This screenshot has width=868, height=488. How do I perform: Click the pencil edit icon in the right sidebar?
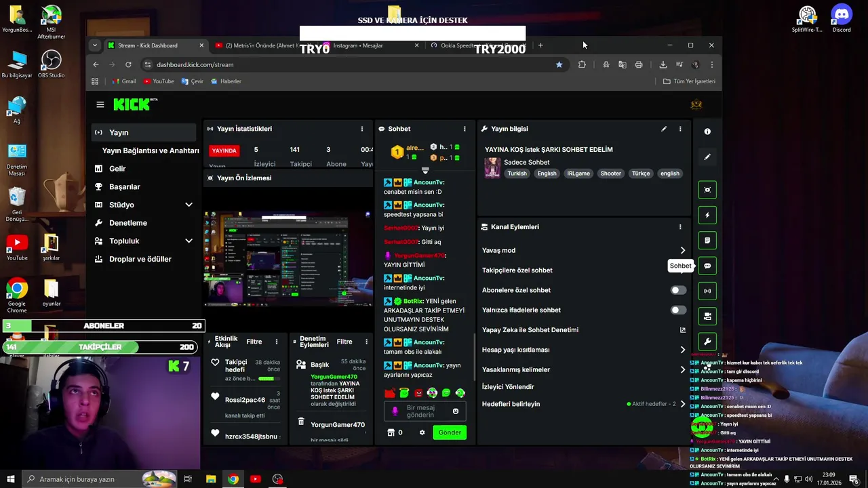(707, 157)
